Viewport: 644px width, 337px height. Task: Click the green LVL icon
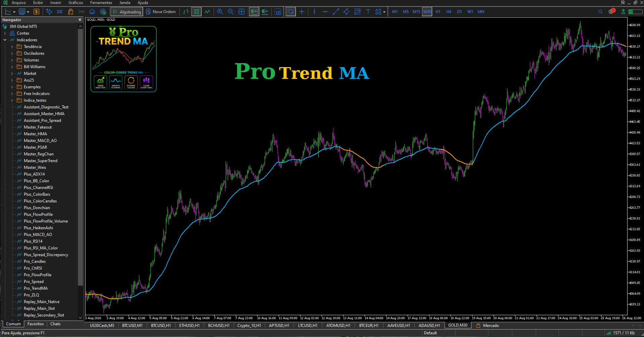coord(623,12)
